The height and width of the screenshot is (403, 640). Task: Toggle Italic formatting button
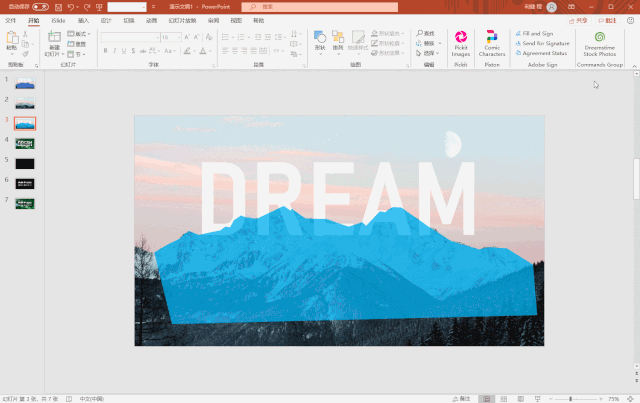point(115,51)
